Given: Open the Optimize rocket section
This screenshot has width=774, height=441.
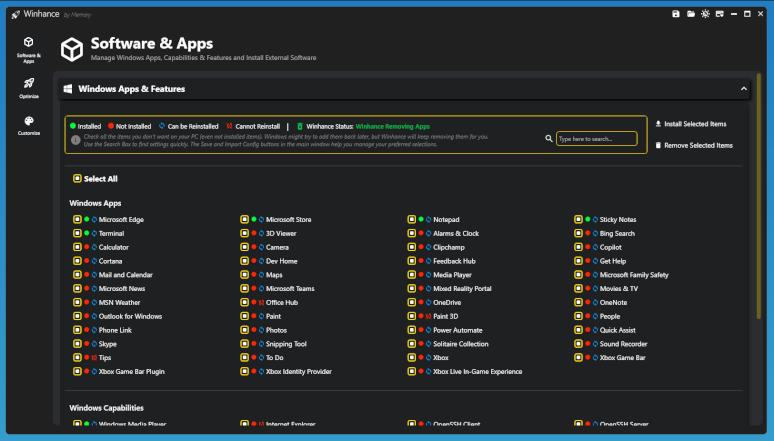Looking at the screenshot, I should tap(29, 88).
